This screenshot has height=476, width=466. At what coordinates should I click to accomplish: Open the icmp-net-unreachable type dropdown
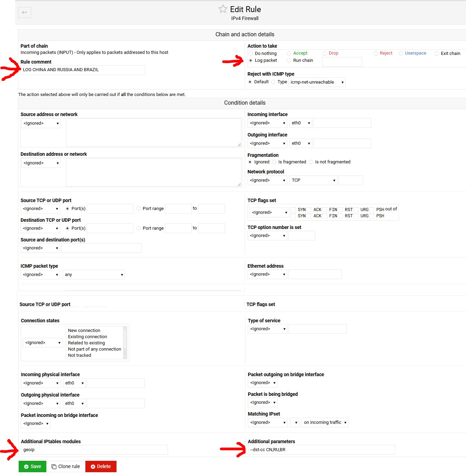click(317, 82)
